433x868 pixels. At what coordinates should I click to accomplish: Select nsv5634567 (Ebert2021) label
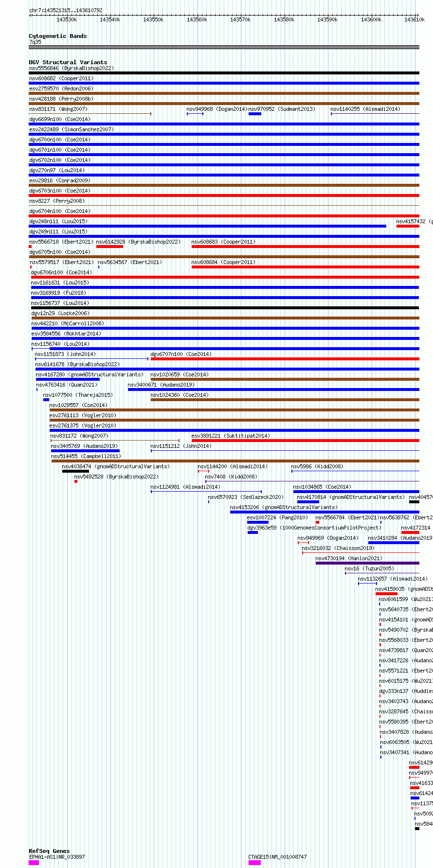tap(130, 262)
